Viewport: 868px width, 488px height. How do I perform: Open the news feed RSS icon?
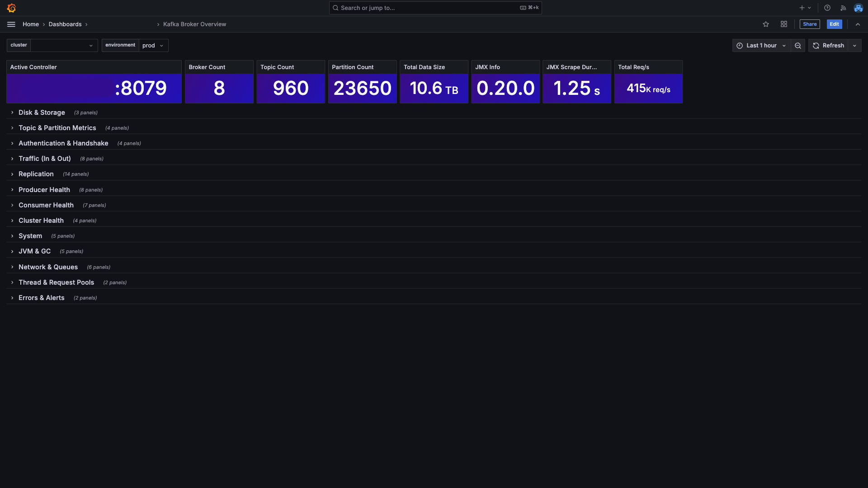(843, 8)
